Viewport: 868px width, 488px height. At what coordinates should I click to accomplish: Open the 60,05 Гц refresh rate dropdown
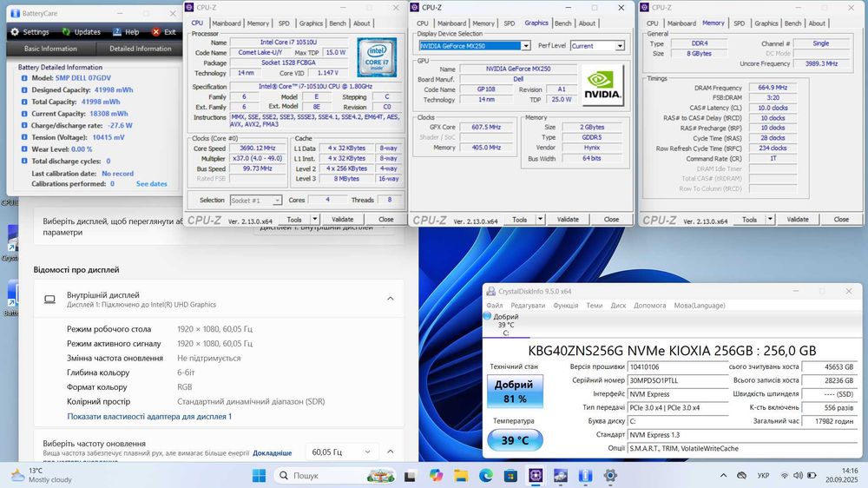341,452
